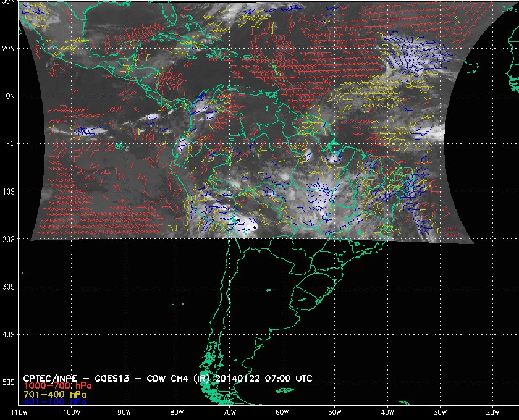The image size is (519, 420).
Task: Click the 20S latitude label
Action: pyautogui.click(x=8, y=239)
